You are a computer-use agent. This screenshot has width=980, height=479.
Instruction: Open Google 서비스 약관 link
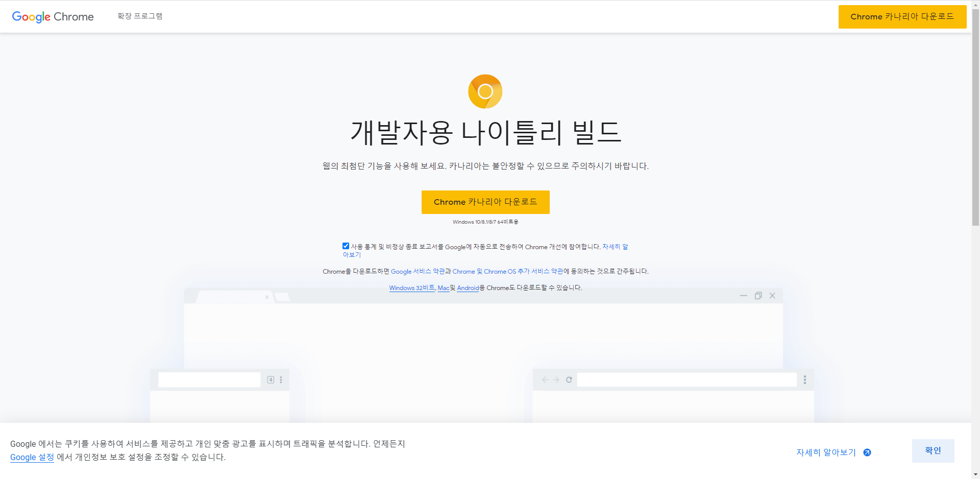[418, 272]
